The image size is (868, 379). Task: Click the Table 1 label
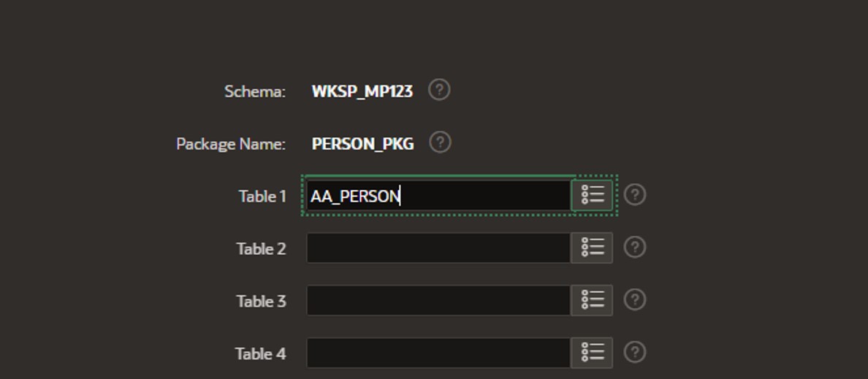tap(262, 196)
